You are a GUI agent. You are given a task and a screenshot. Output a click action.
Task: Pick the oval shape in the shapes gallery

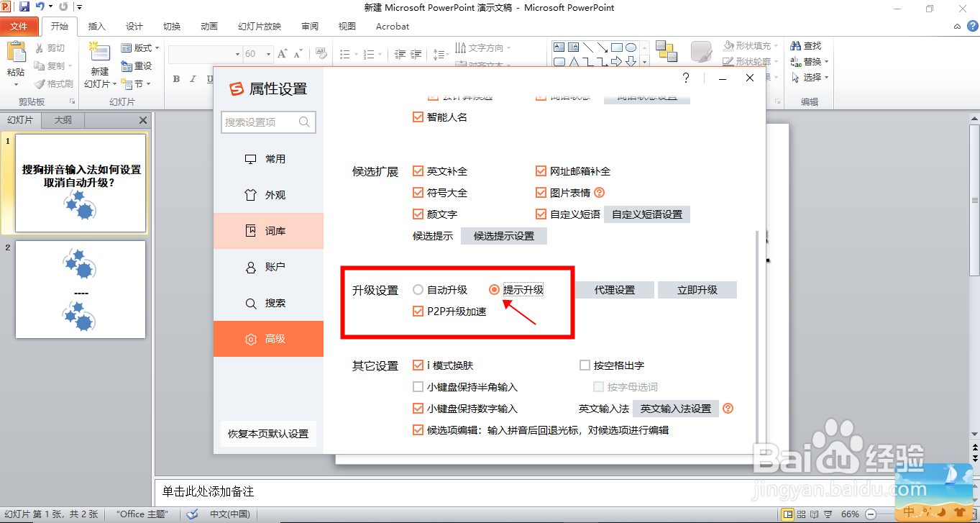point(631,47)
